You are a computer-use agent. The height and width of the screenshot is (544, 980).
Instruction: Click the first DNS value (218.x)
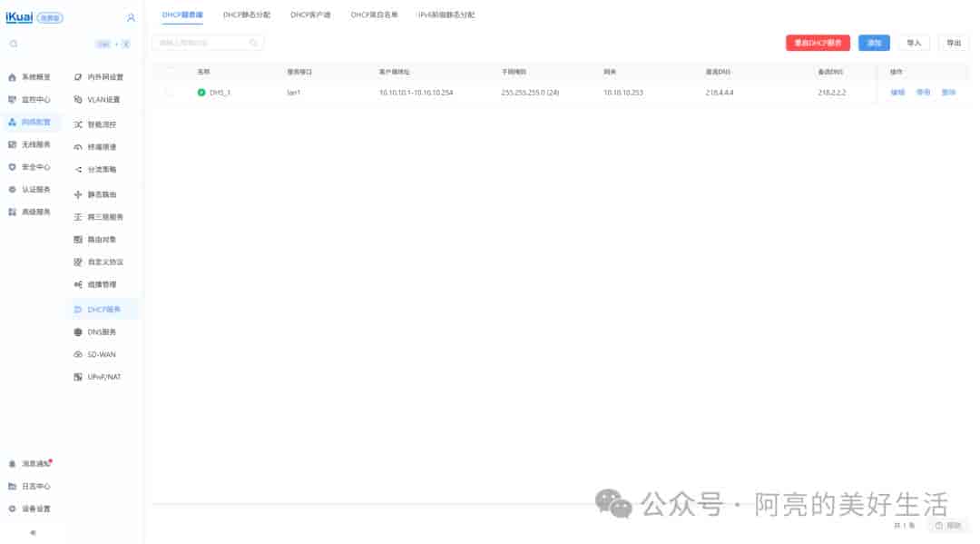pyautogui.click(x=720, y=93)
